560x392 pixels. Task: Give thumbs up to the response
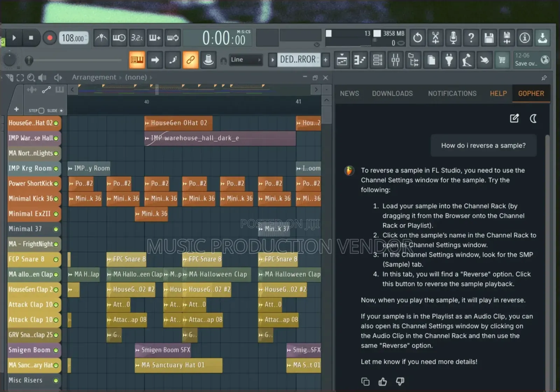click(383, 381)
